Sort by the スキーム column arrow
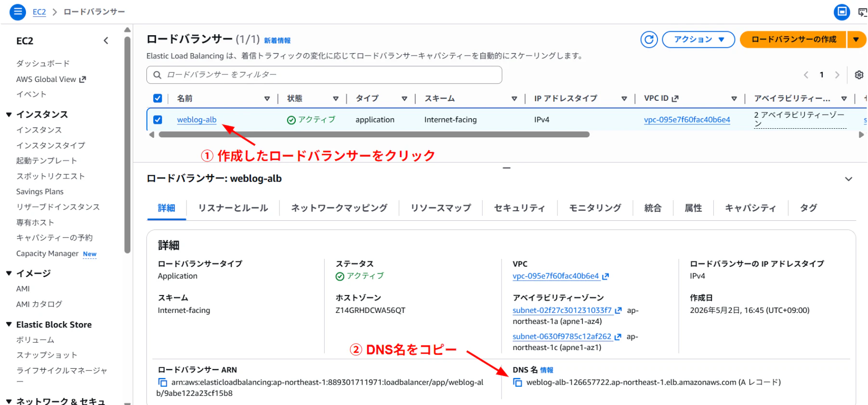Viewport: 868px width, 405px height. (514, 98)
